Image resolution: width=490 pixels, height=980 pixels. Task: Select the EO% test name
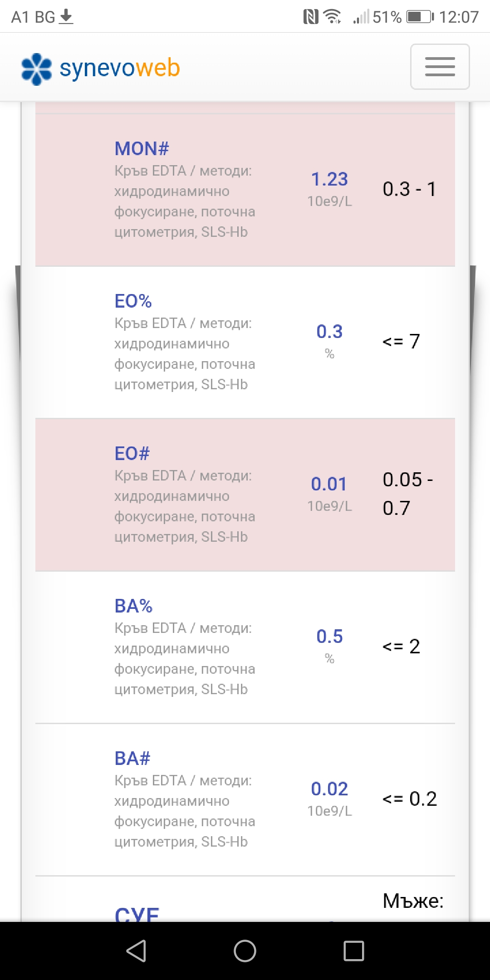(133, 301)
